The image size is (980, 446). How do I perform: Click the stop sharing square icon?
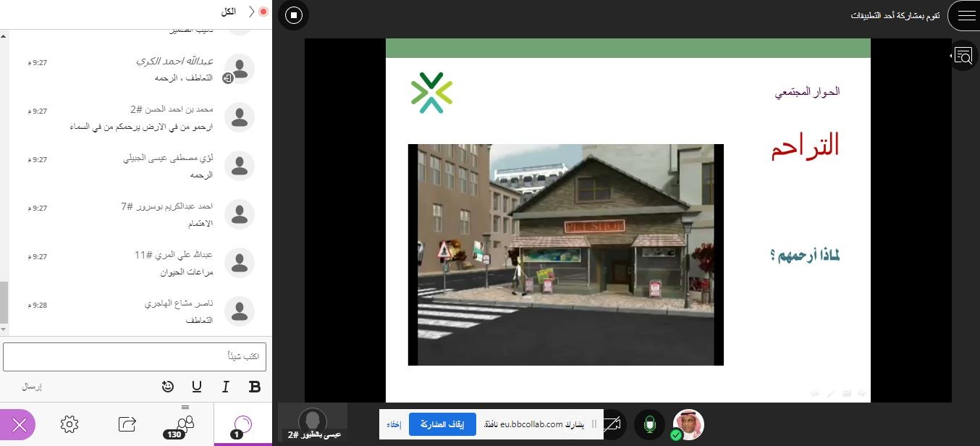tap(293, 14)
